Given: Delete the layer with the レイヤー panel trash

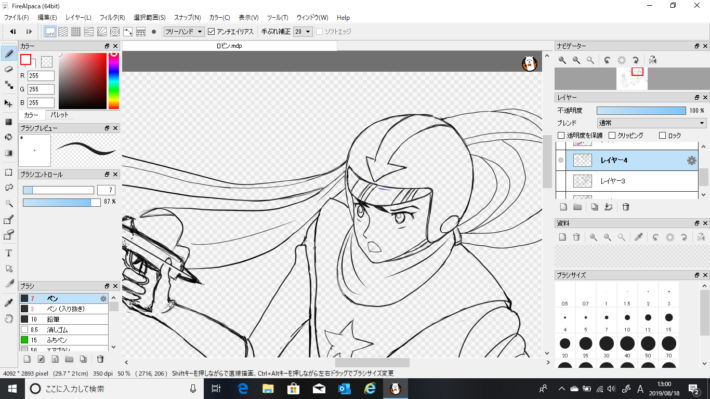Looking at the screenshot, I should (626, 207).
